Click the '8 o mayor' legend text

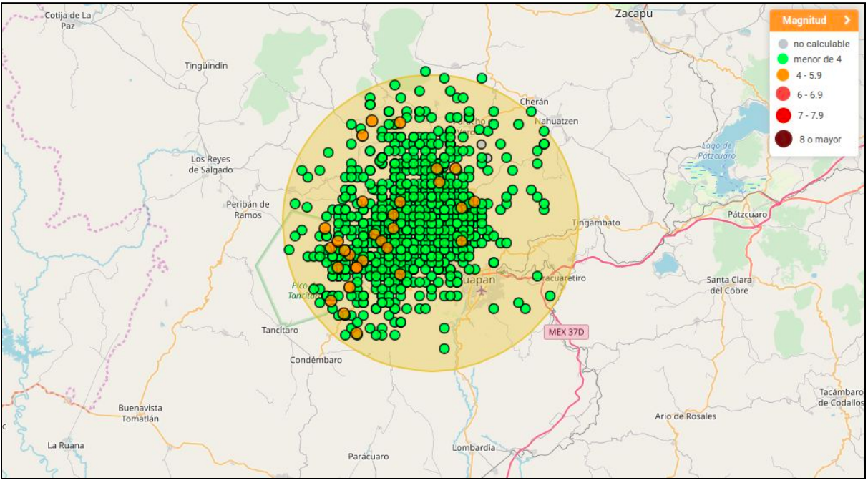(820, 140)
